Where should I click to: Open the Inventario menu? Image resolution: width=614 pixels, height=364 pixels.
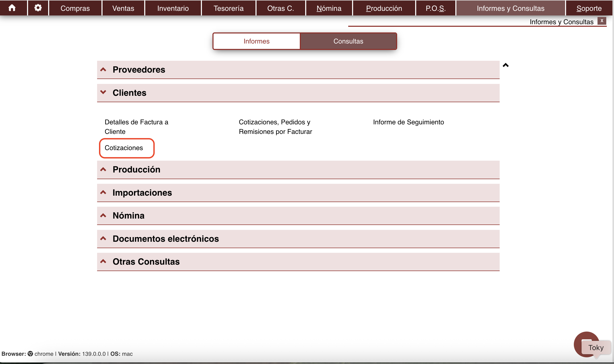pos(173,8)
